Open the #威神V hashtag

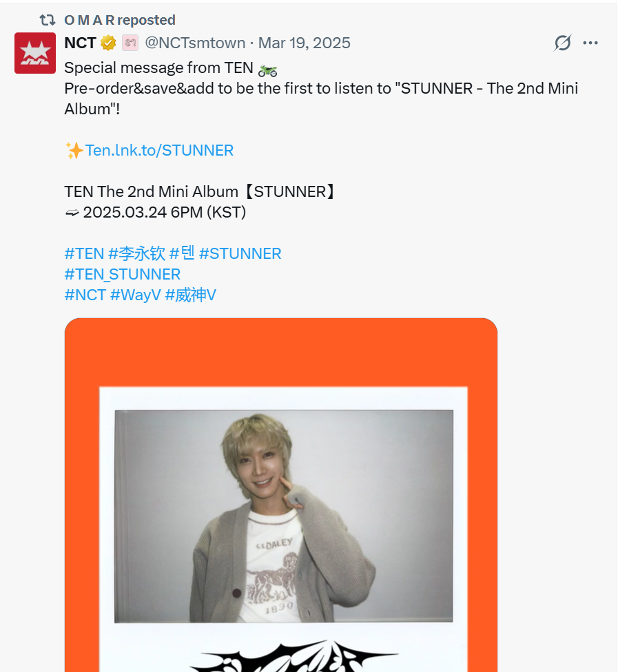point(190,295)
